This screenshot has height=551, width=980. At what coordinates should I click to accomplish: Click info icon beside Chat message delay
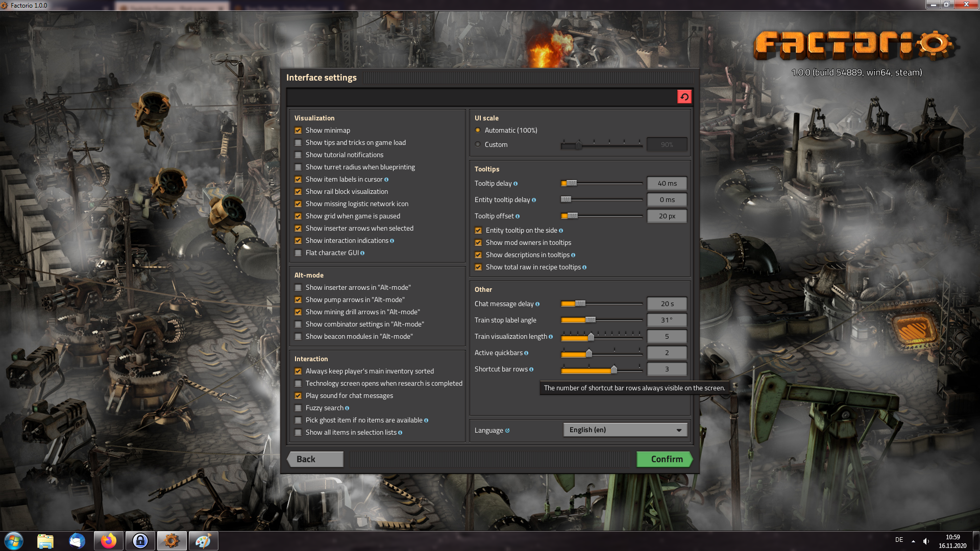pyautogui.click(x=537, y=304)
